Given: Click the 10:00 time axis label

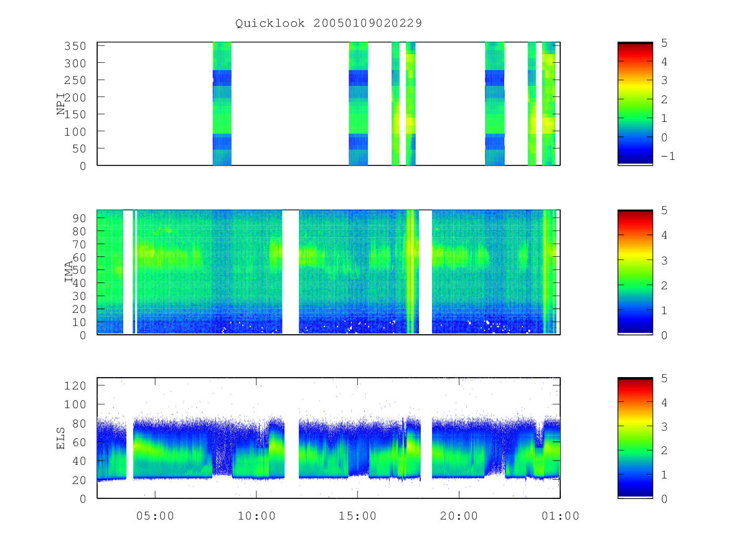Looking at the screenshot, I should pos(256,516).
